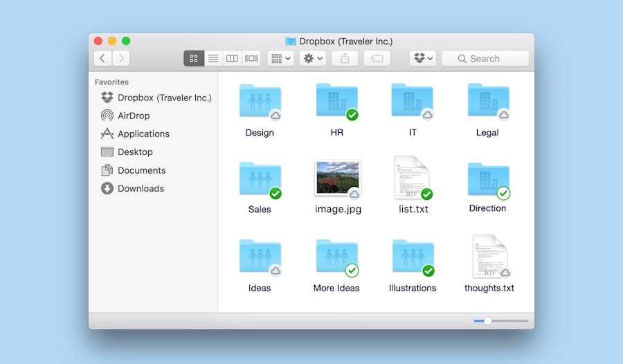This screenshot has width=623, height=364.
Task: Click the "Legal" folder name label
Action: (x=487, y=133)
